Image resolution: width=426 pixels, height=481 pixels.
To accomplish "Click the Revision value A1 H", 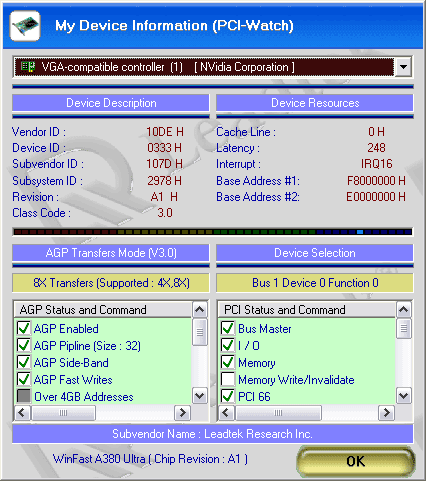I will pyautogui.click(x=164, y=197).
